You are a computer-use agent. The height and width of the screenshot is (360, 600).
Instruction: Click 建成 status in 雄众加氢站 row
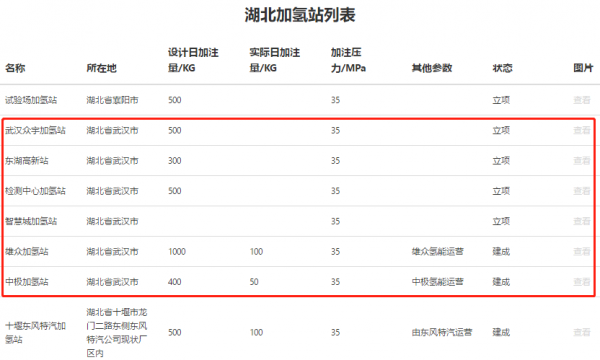click(501, 251)
